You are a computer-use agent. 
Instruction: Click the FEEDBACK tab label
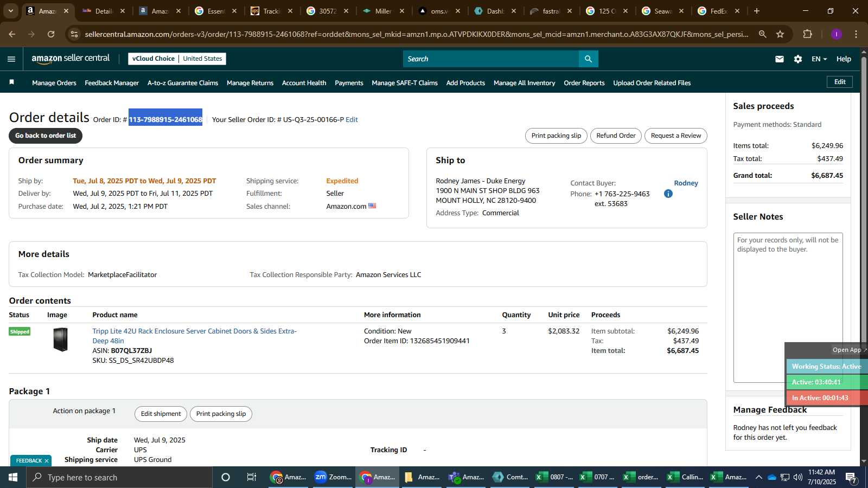click(29, 461)
